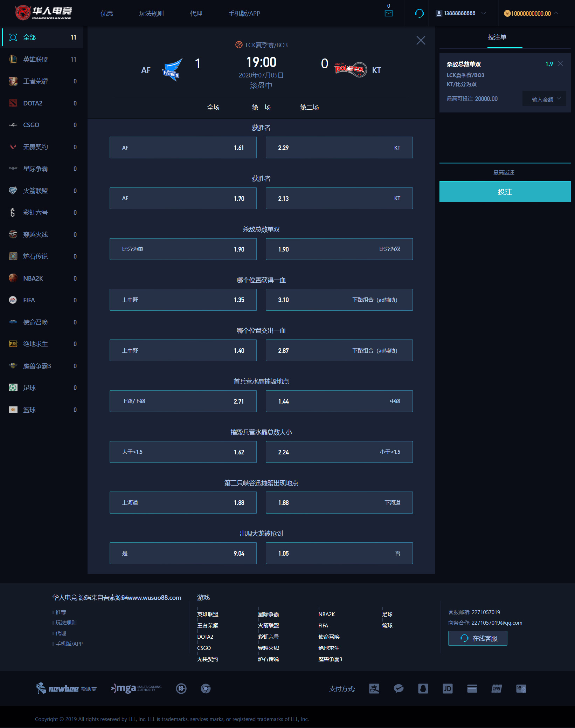Click the 投注 submit button
Screen dimensions: 575x728
tap(505, 192)
